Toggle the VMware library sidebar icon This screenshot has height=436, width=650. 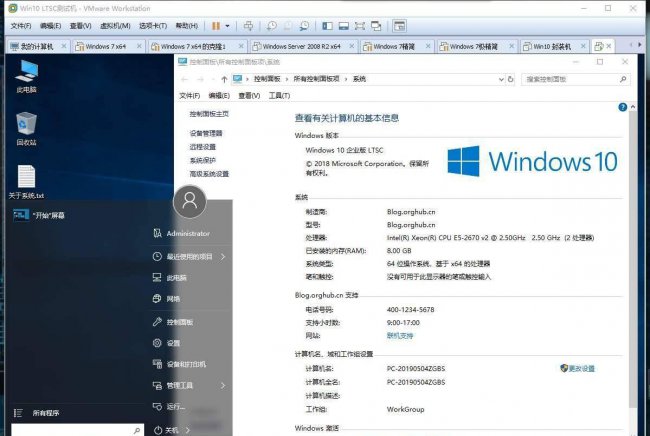327,26
